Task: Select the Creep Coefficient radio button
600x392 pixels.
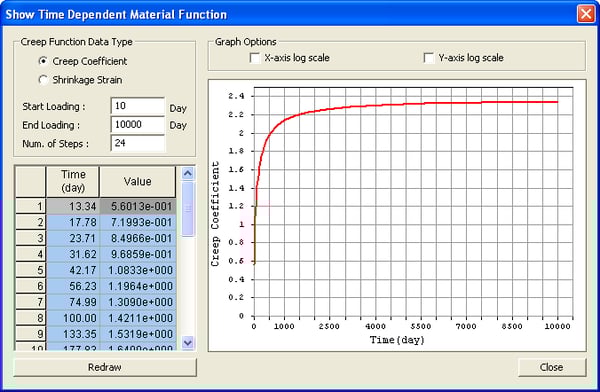Action: 43,61
